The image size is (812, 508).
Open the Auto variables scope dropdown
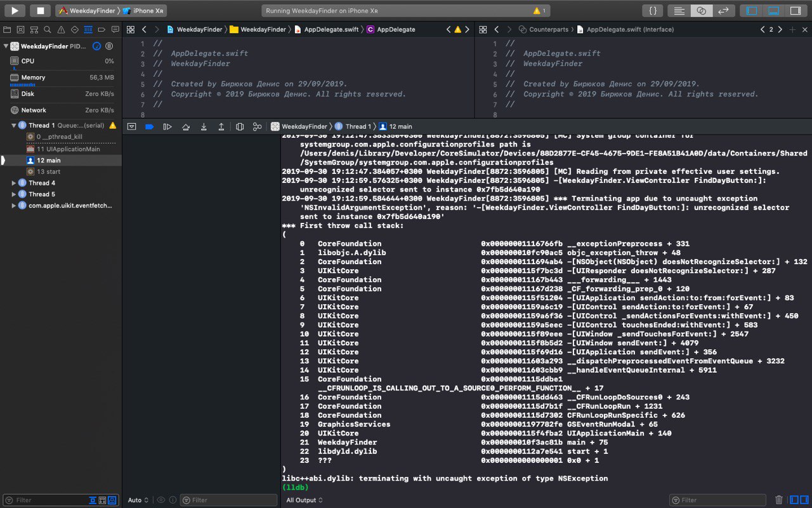(x=138, y=500)
